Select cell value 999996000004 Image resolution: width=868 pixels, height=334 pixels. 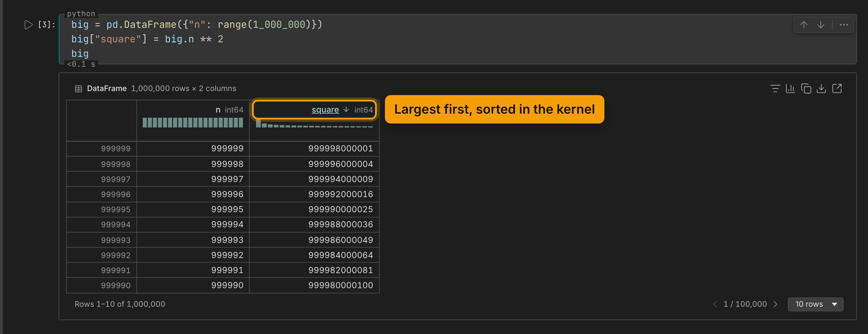[340, 164]
